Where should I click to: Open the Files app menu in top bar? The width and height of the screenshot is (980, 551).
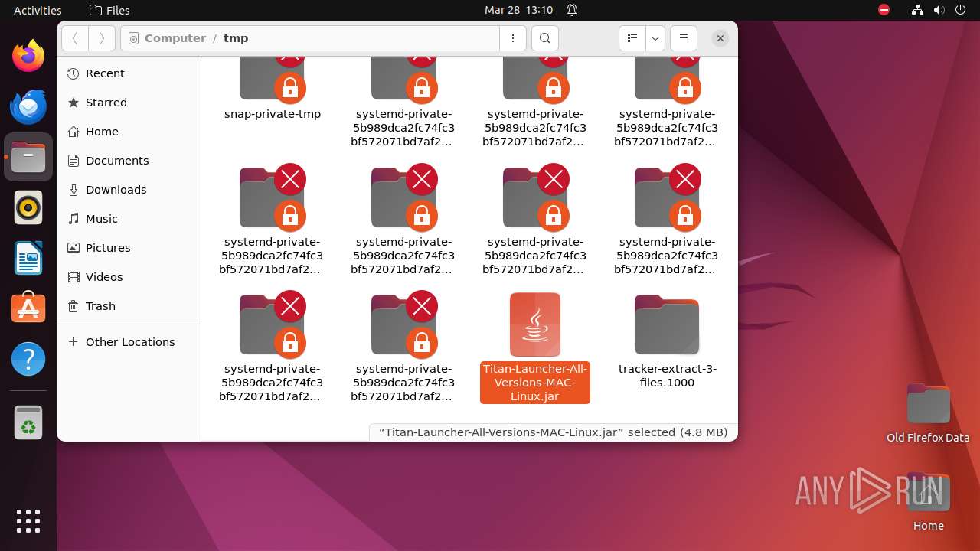point(109,10)
